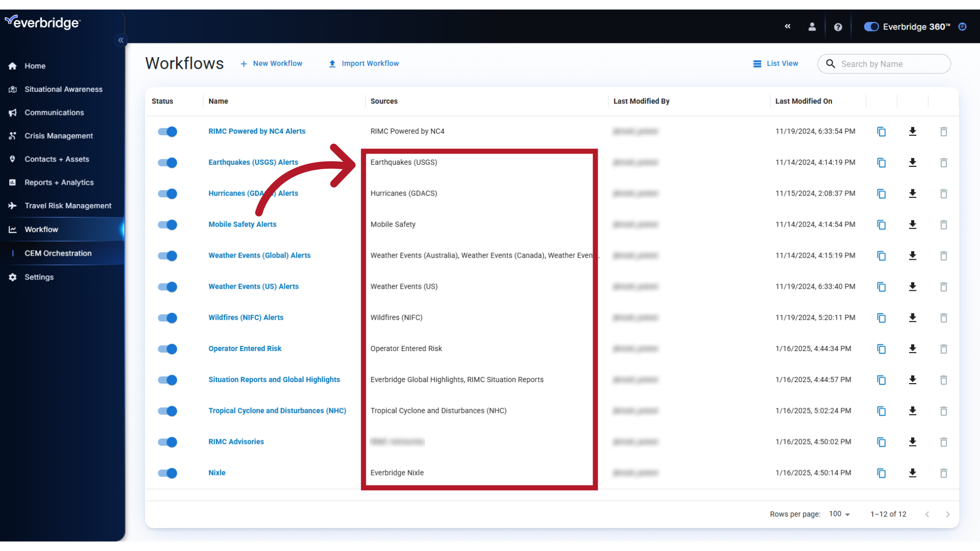Open the help question mark icon
This screenshot has width=980, height=551.
(x=838, y=27)
